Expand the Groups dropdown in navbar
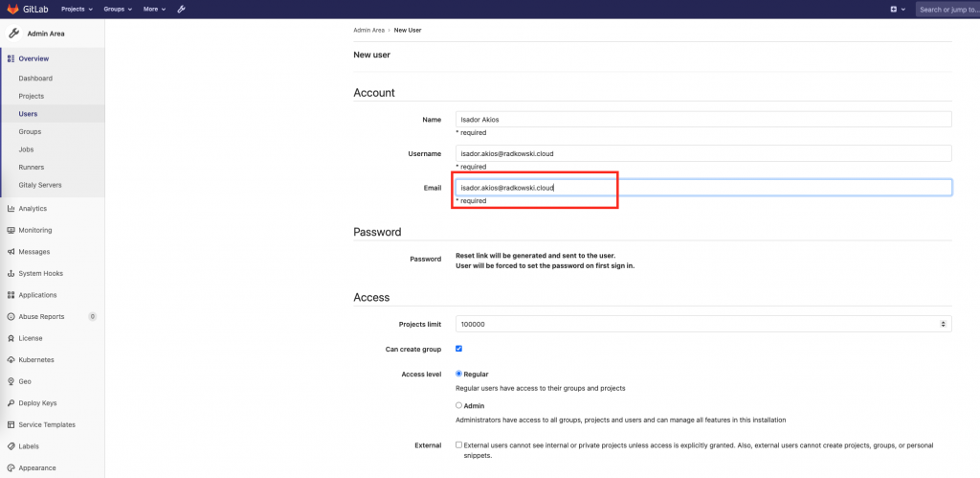This screenshot has width=980, height=478. click(x=118, y=10)
